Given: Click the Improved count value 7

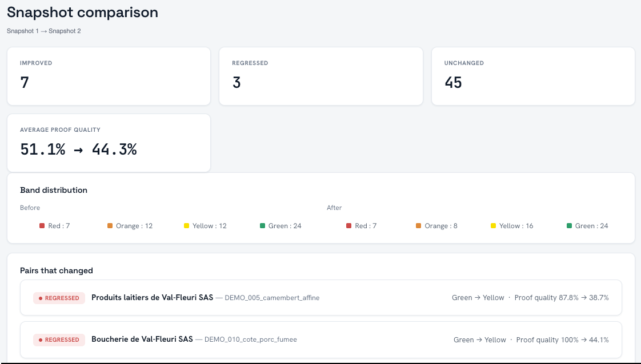Looking at the screenshot, I should (25, 82).
